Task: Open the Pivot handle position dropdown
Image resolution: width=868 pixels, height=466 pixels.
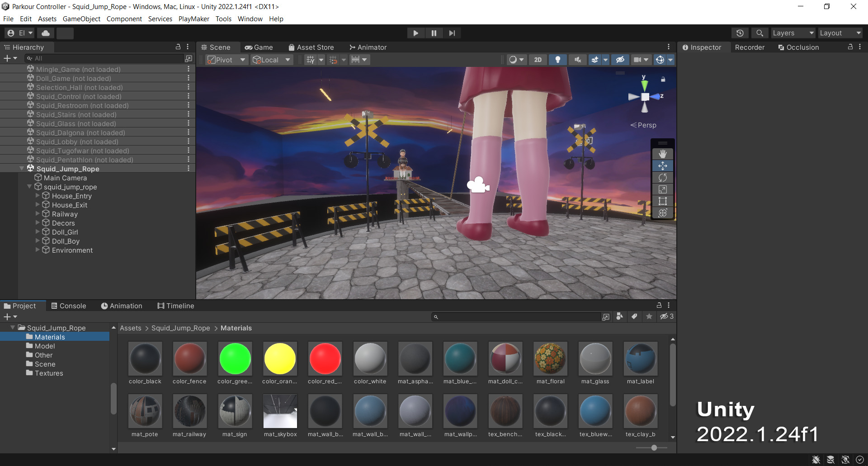Action: [226, 60]
